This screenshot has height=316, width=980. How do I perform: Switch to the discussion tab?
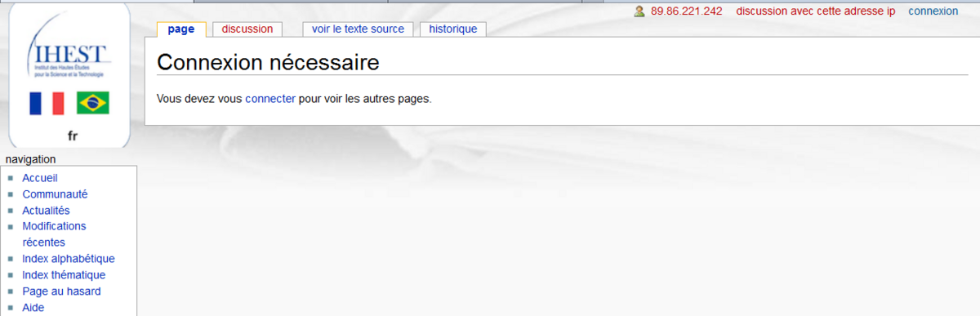click(247, 29)
